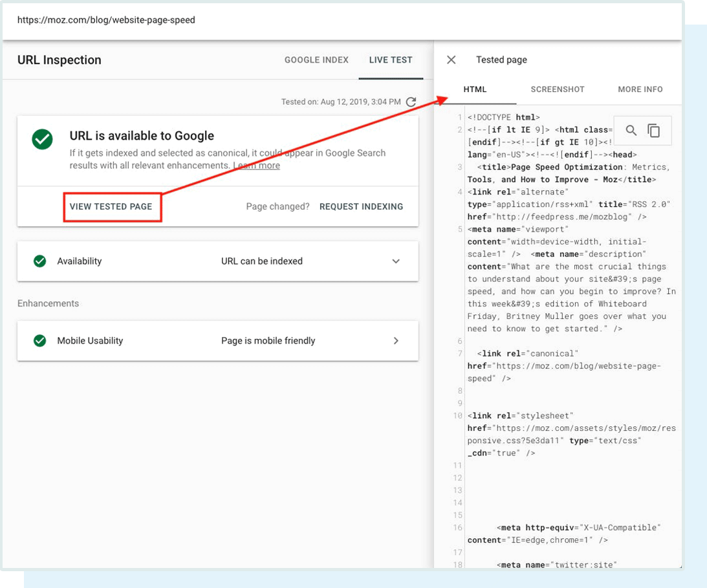Click the 'meta name="viewport"' code line
This screenshot has height=588, width=707.
click(517, 229)
